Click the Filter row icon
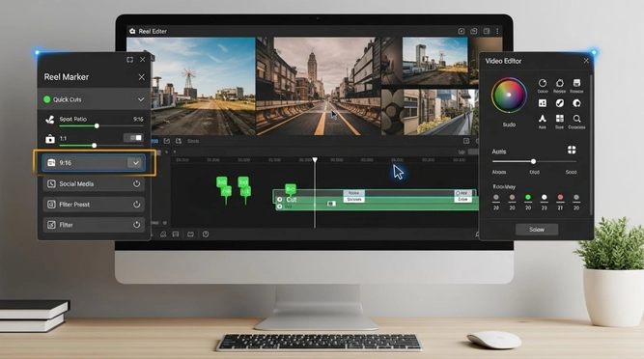Screen dimensions: 644x359 (51, 225)
